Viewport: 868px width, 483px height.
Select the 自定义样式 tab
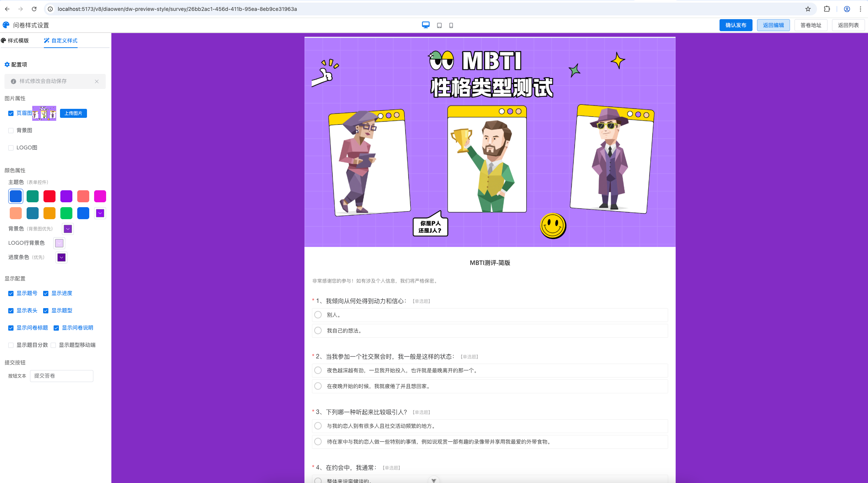(x=61, y=41)
